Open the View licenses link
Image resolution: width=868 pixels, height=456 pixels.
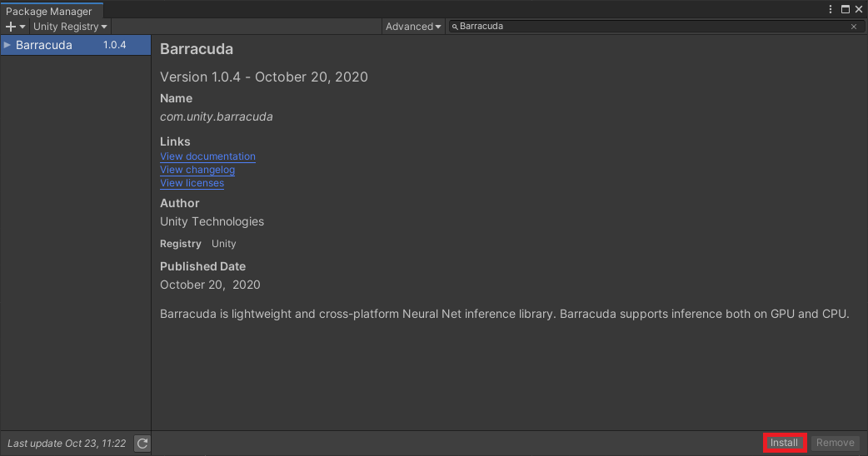[192, 183]
